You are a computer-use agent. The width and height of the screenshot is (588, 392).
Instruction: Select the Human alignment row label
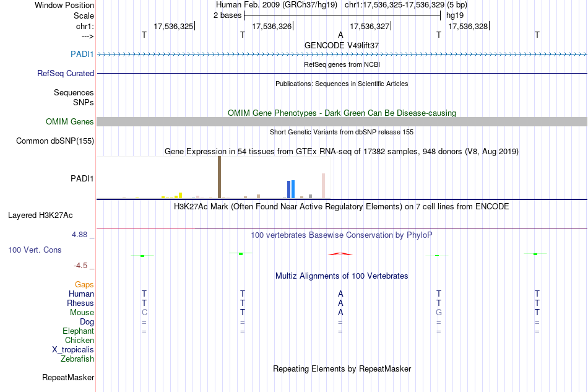tap(81, 294)
